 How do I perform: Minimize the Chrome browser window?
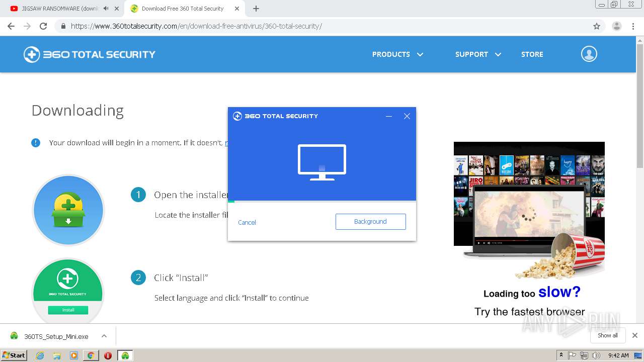[x=601, y=5]
